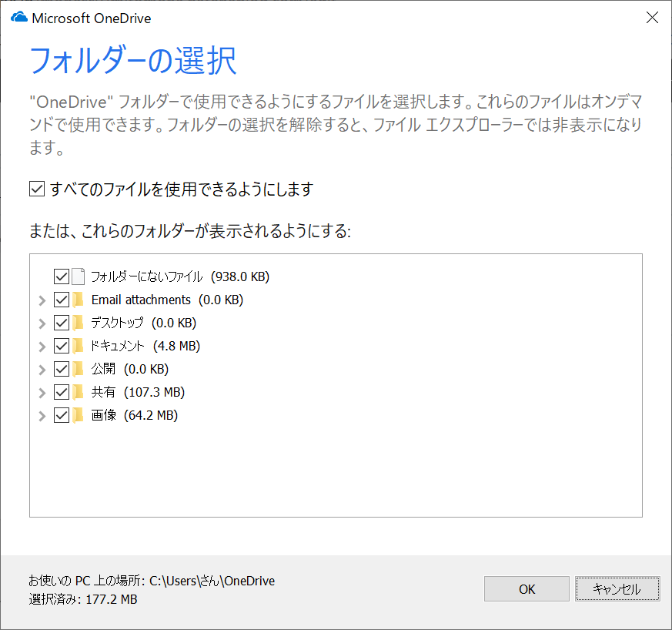Click the C:\Users\さん\OneDrive location text
672x630 pixels.
pos(212,581)
